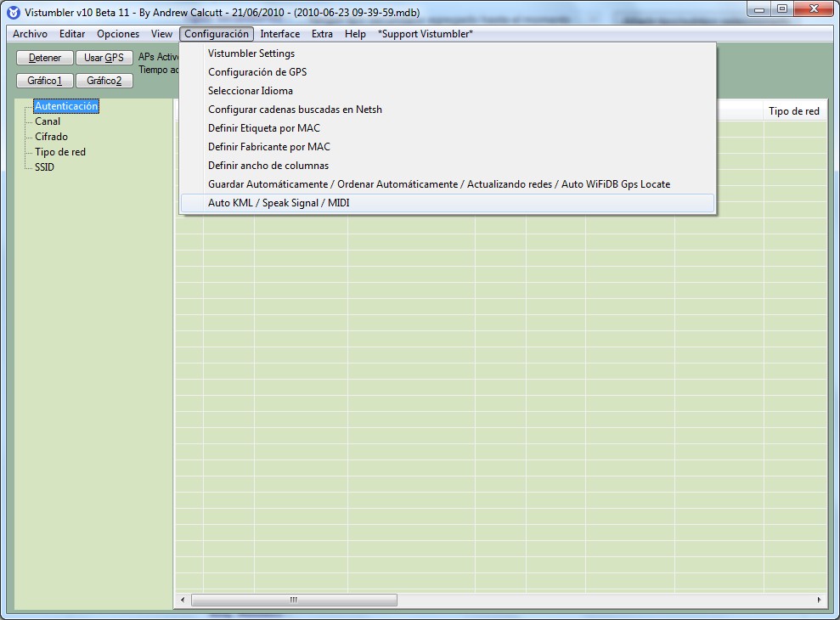Open the Help menu
Screen dimensions: 840x620
point(355,34)
